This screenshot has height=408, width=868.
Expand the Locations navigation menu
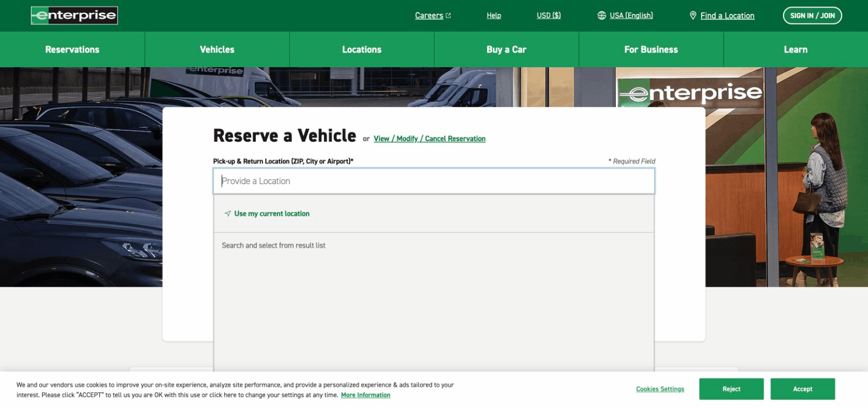point(362,49)
